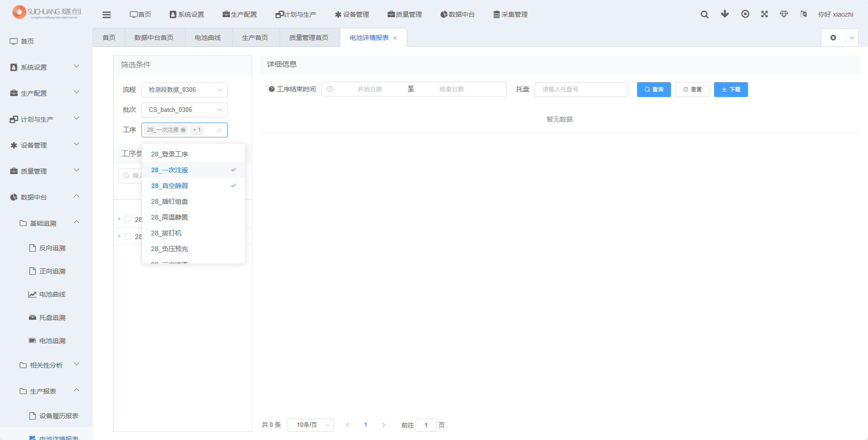The image size is (868, 440).
Task: Switch to the 质量管理首页 tab
Action: (x=309, y=38)
